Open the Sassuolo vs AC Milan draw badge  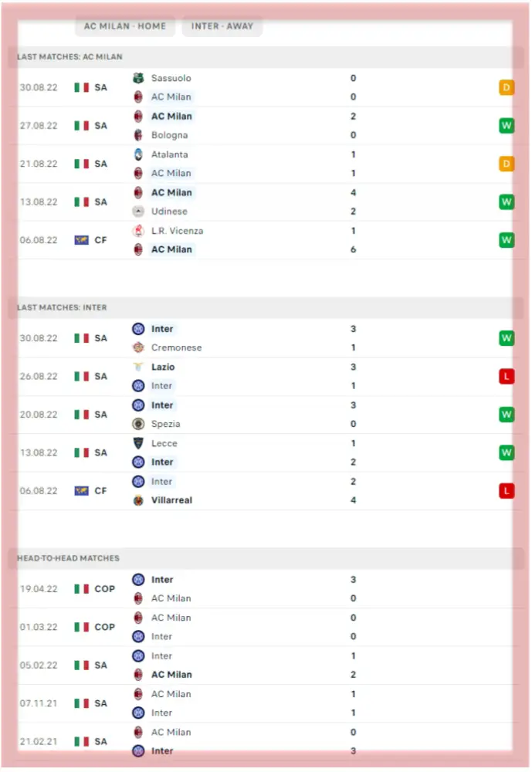click(x=507, y=88)
